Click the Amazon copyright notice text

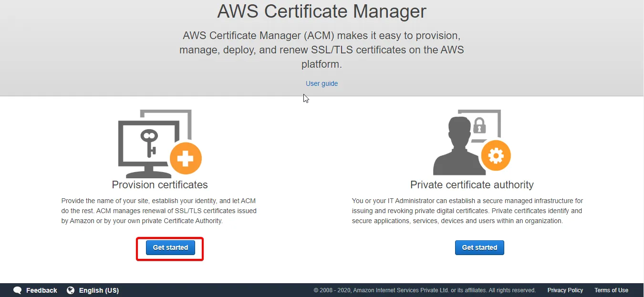425,290
